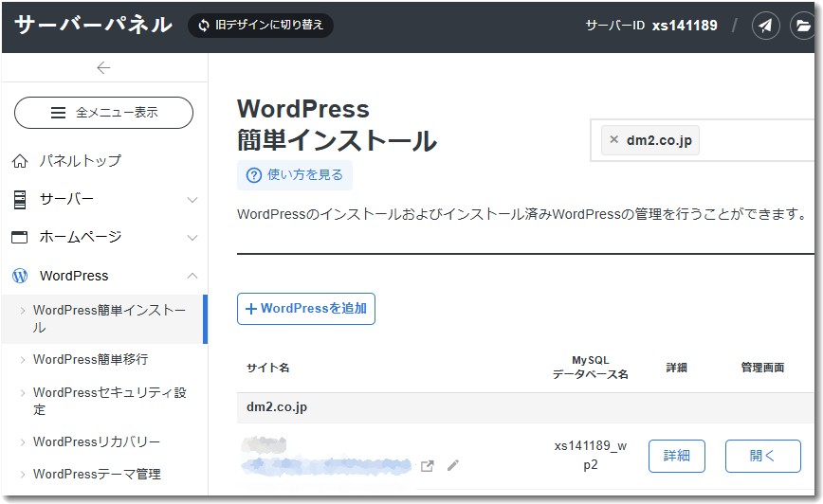This screenshot has width=823, height=504.
Task: Collapse the WordPress menu chevron
Action: [x=192, y=276]
